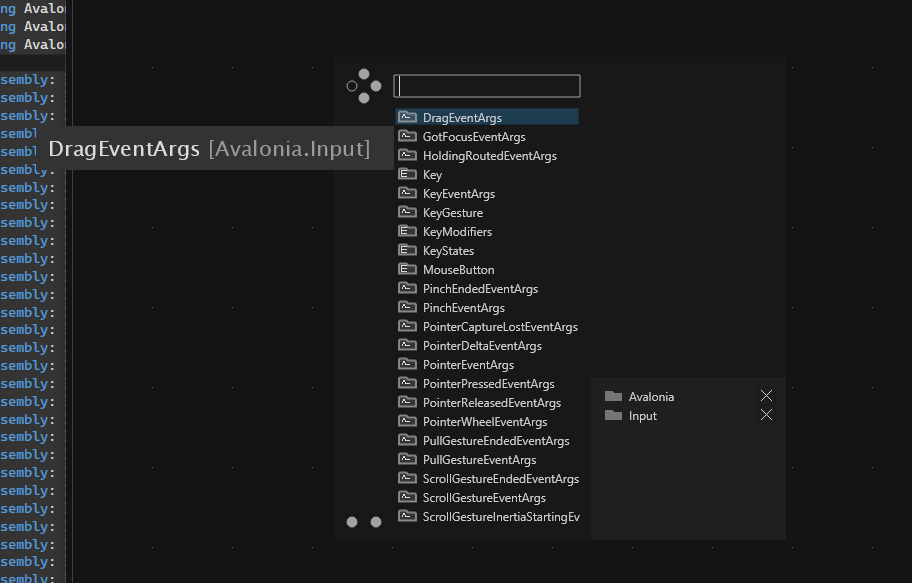
Task: Select ScrollGestureEventArgs item
Action: click(484, 498)
